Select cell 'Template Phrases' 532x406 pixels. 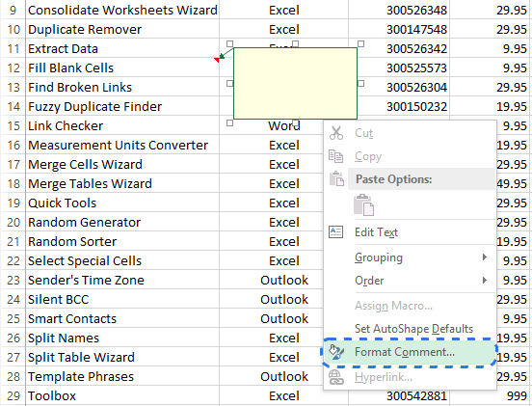tap(122, 376)
